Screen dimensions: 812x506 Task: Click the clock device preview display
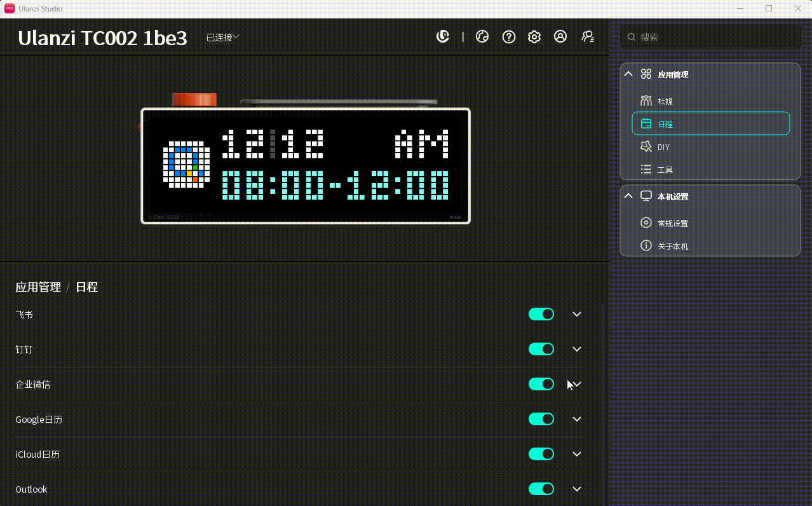tap(306, 166)
